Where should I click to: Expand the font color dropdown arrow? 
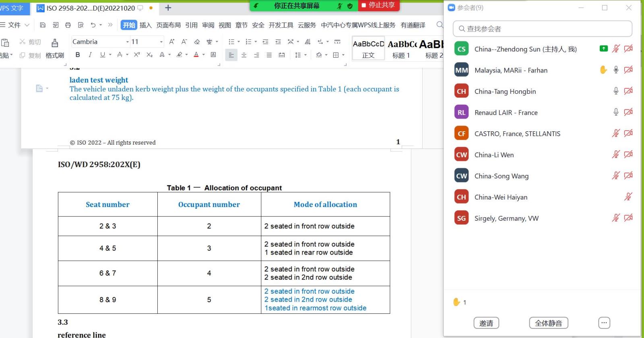point(204,55)
